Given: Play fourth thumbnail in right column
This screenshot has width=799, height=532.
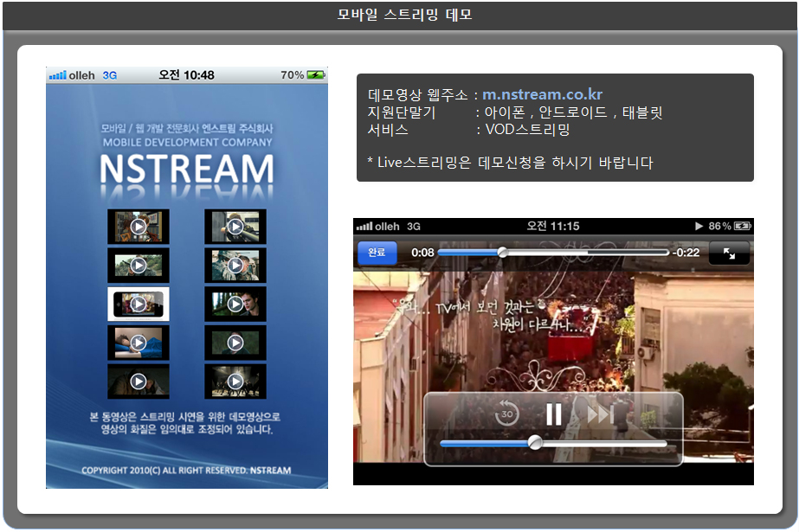Looking at the screenshot, I should pyautogui.click(x=235, y=343).
